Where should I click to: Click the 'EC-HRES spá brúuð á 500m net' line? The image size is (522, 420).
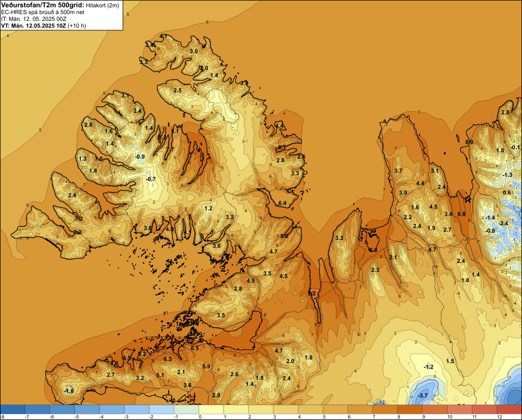(43, 12)
